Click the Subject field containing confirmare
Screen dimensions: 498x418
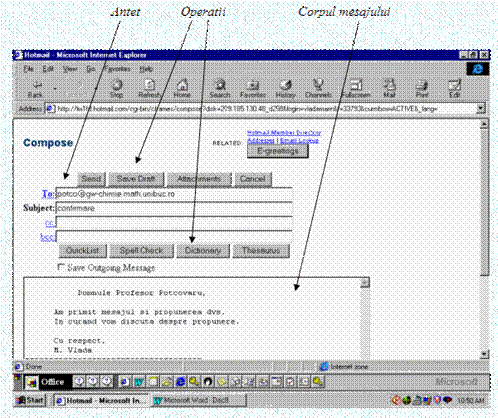pyautogui.click(x=174, y=208)
